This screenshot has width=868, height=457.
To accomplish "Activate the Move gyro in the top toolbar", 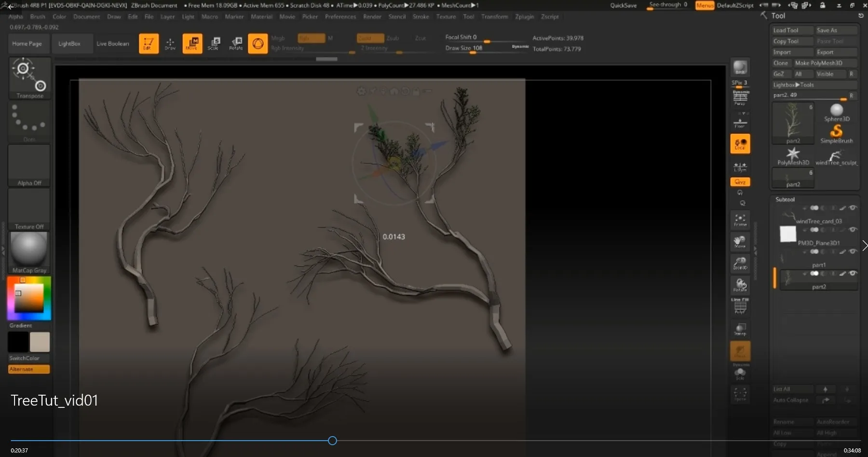I will pyautogui.click(x=192, y=43).
